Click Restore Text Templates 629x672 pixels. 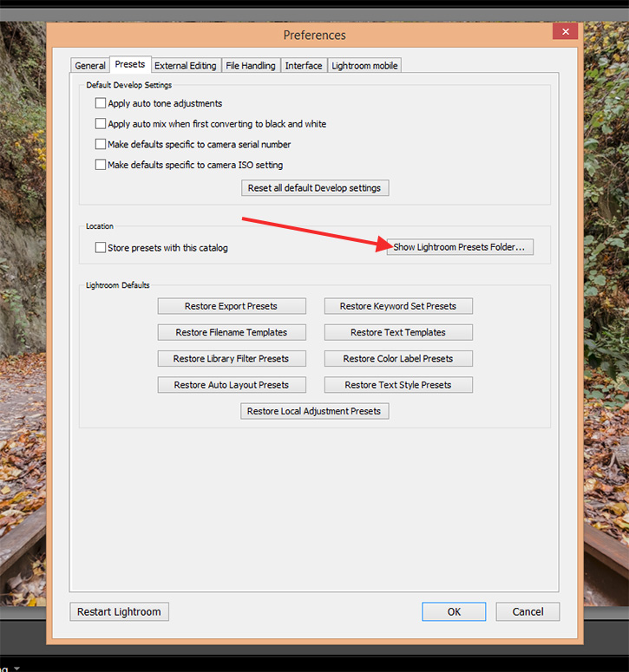point(398,332)
